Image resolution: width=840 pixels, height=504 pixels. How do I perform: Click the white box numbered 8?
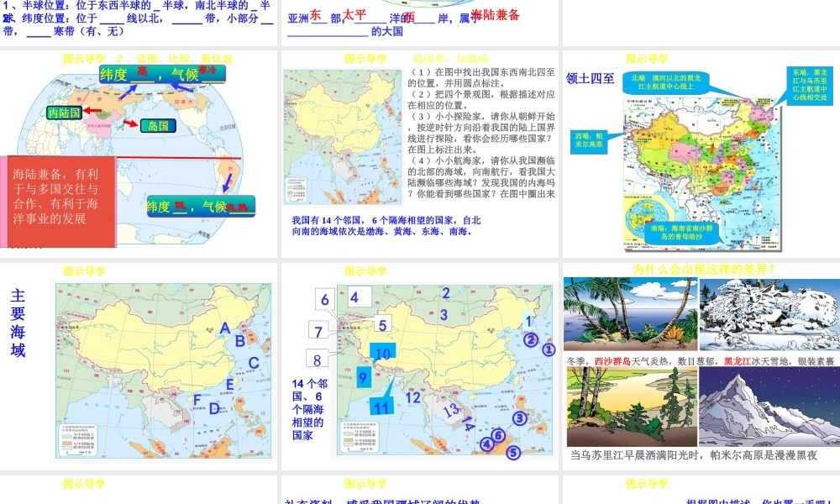[x=317, y=360]
